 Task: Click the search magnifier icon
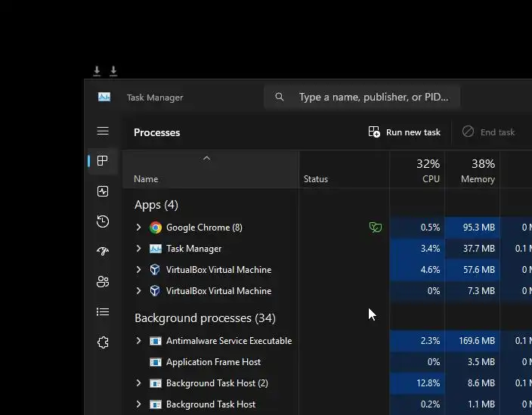click(x=280, y=97)
